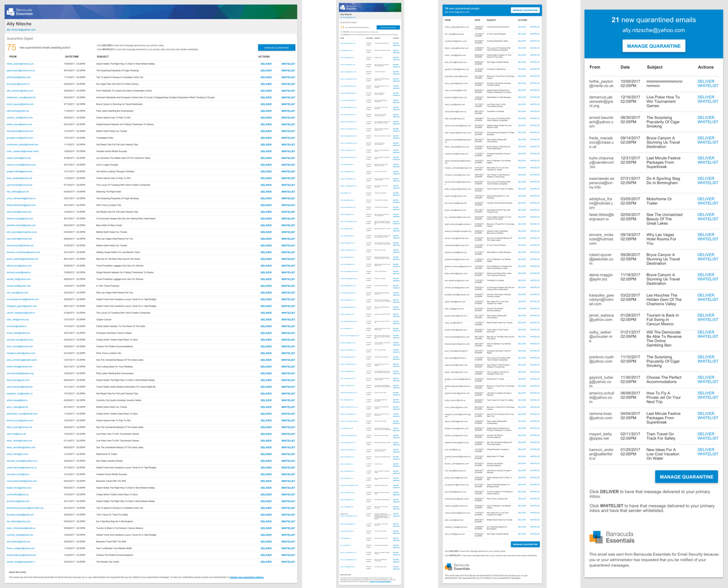Whitelist colby_weber@schuster.me sender
The height and width of the screenshot is (588, 728).
(707, 337)
